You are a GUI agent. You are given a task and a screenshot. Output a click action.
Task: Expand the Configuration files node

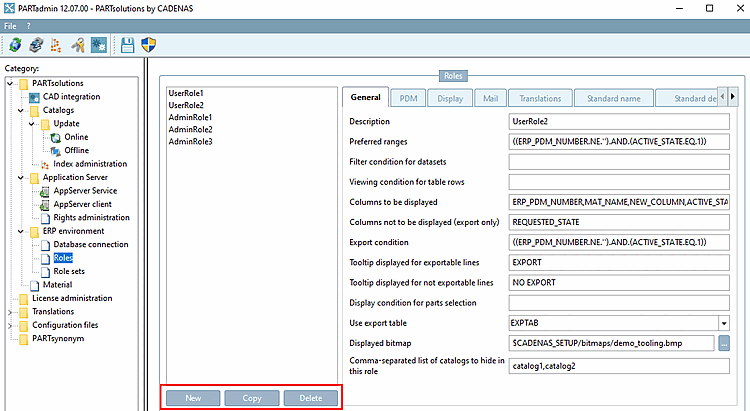[x=10, y=325]
